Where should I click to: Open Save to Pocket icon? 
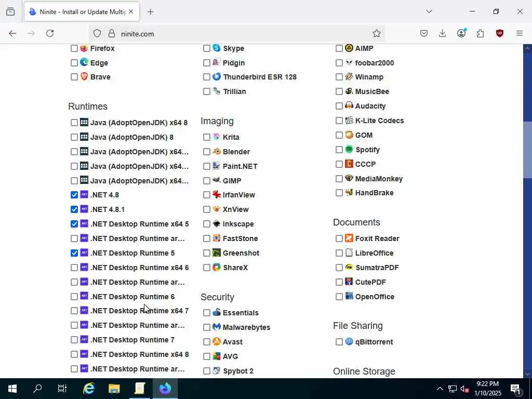pos(423,33)
